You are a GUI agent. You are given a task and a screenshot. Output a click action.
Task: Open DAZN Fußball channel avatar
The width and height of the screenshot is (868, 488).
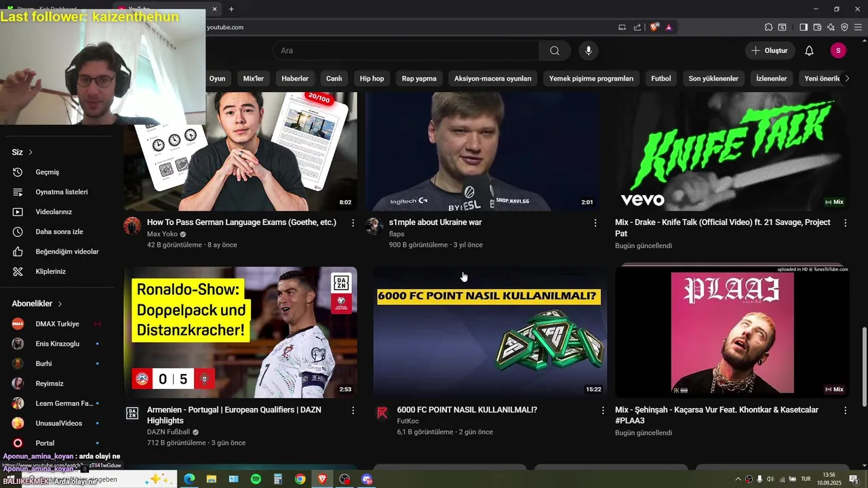coord(132,413)
